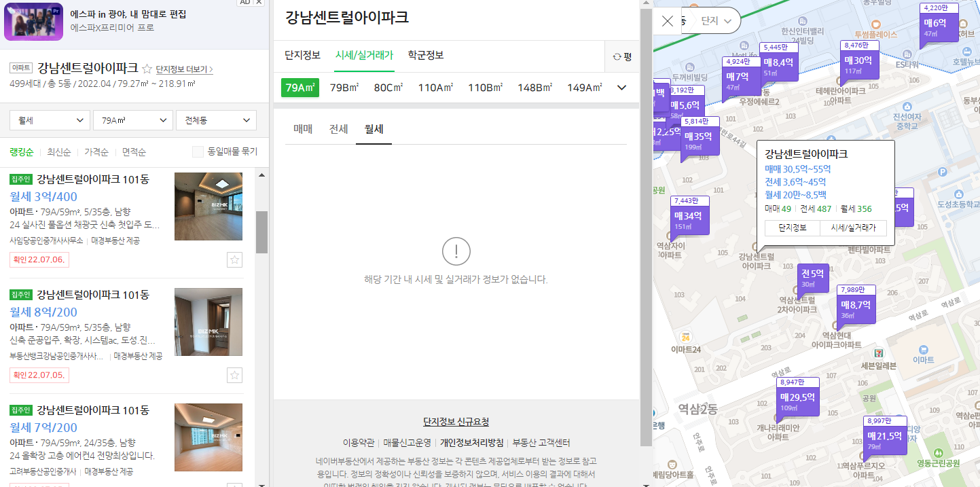This screenshot has width=980, height=487.
Task: Switch to the 단지정보 tab in detail panel
Action: click(302, 55)
